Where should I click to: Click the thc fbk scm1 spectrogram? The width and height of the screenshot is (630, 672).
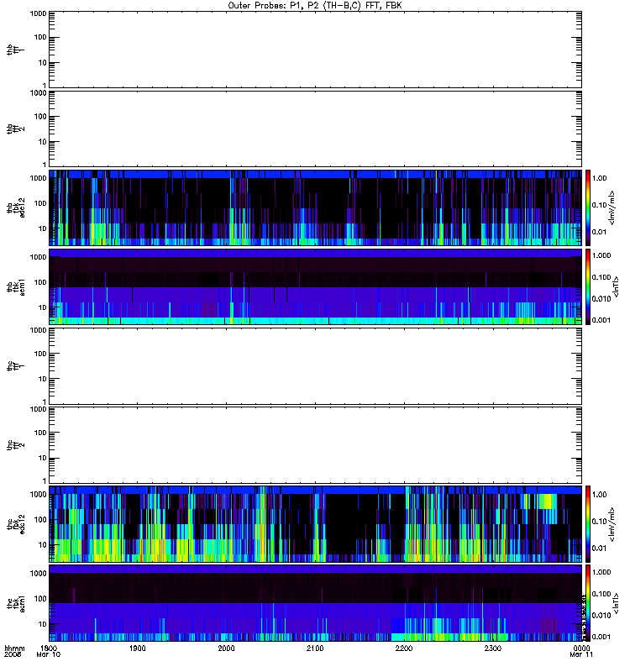pos(315,603)
